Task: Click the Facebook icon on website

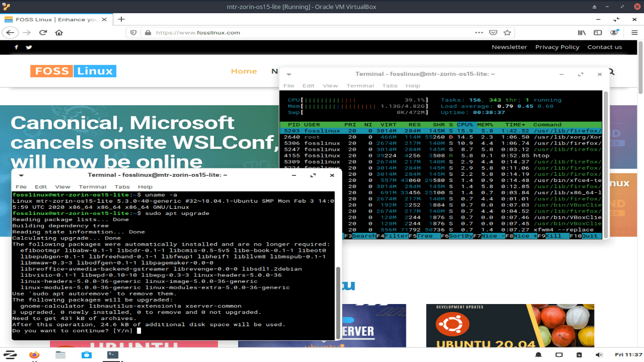Action: click(x=17, y=47)
